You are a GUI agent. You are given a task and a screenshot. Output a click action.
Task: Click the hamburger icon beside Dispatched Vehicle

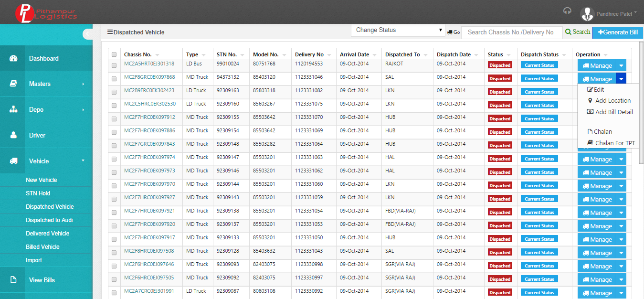(110, 32)
